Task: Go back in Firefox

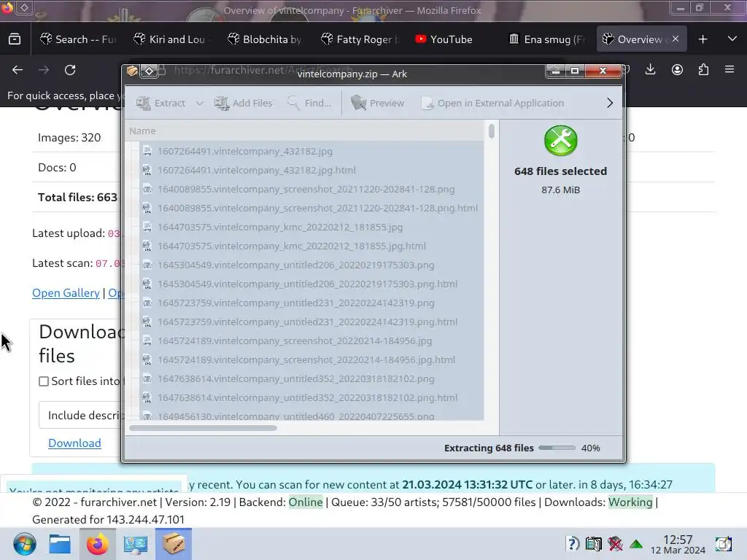Action: (18, 70)
